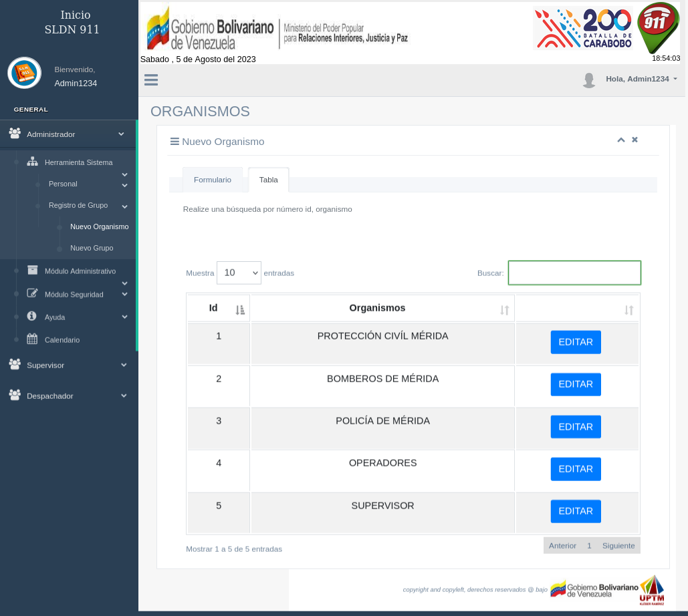Click the hamburger menu toggle icon
This screenshot has height=616, width=688.
coord(151,80)
